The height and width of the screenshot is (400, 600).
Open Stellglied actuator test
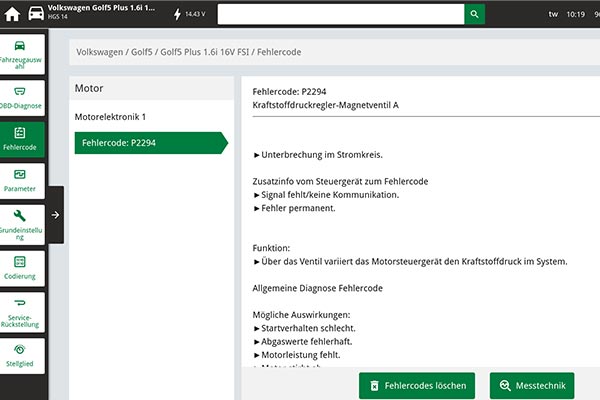[21, 355]
